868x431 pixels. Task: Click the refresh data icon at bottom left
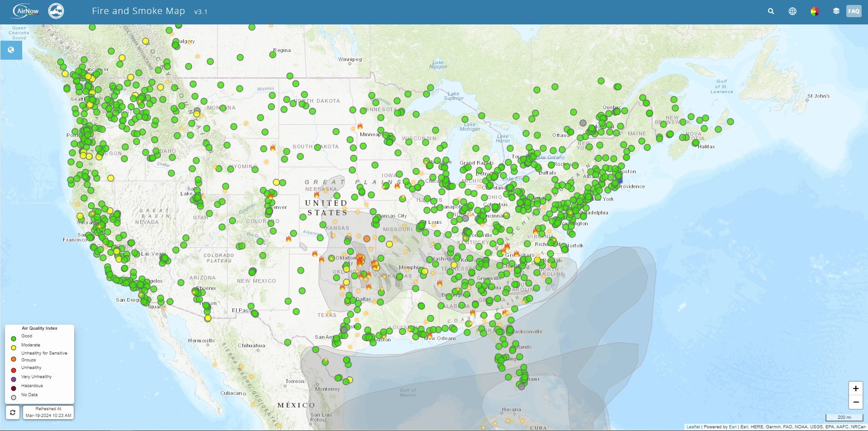13,412
